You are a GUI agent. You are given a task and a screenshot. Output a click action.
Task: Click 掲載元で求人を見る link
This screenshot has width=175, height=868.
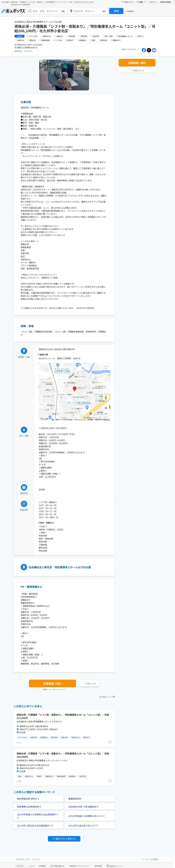130,49
